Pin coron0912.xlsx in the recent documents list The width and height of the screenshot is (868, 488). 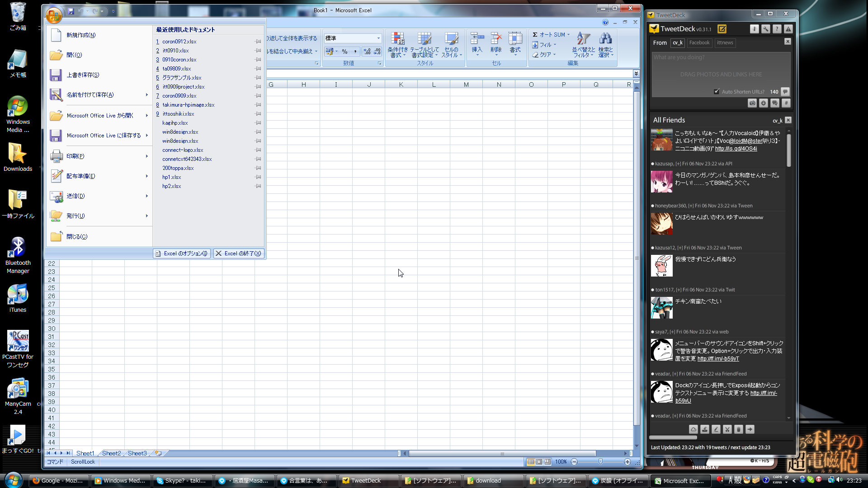pos(258,42)
